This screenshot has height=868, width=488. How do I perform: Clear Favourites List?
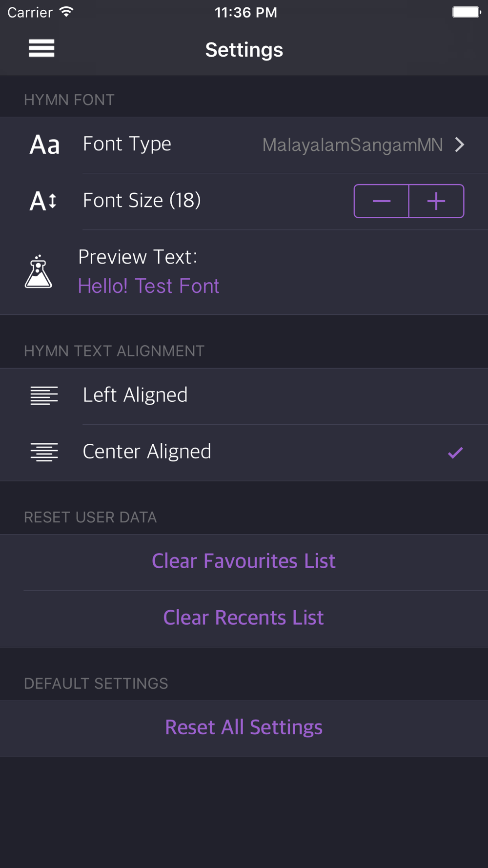244,561
